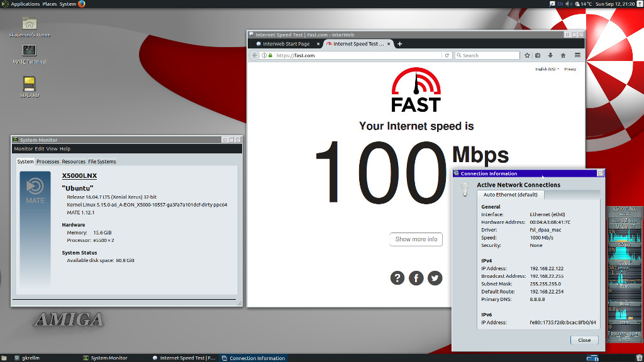Click the FAST speedometer logo
This screenshot has width=644, height=362.
click(416, 89)
